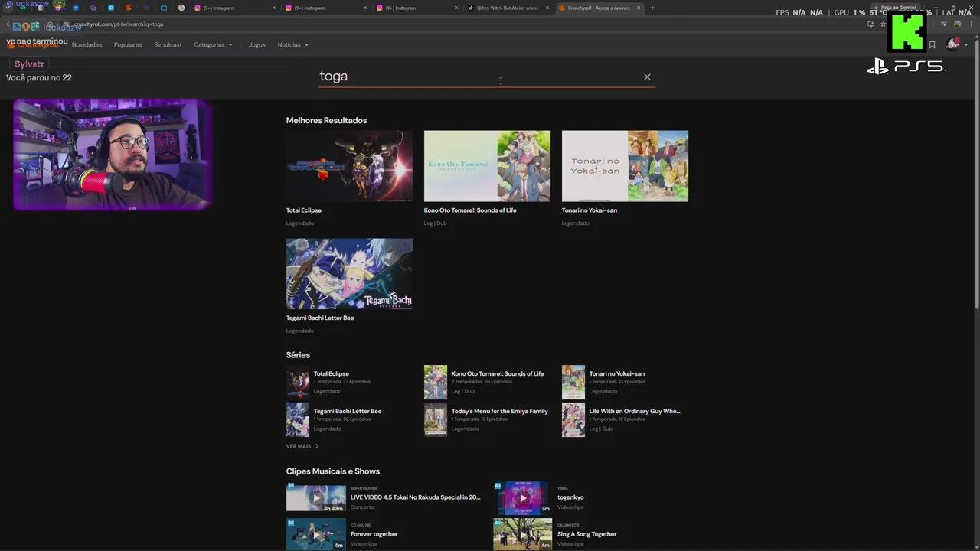Image resolution: width=980 pixels, height=551 pixels.
Task: Open the Novidades menu item
Action: click(x=87, y=45)
